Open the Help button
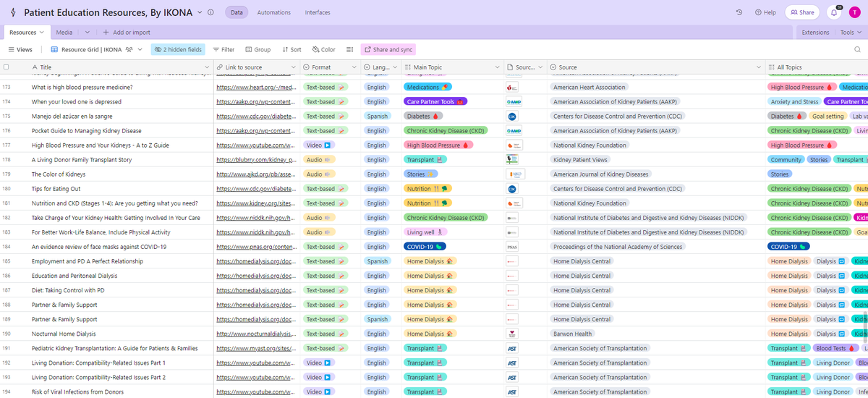 pyautogui.click(x=765, y=12)
